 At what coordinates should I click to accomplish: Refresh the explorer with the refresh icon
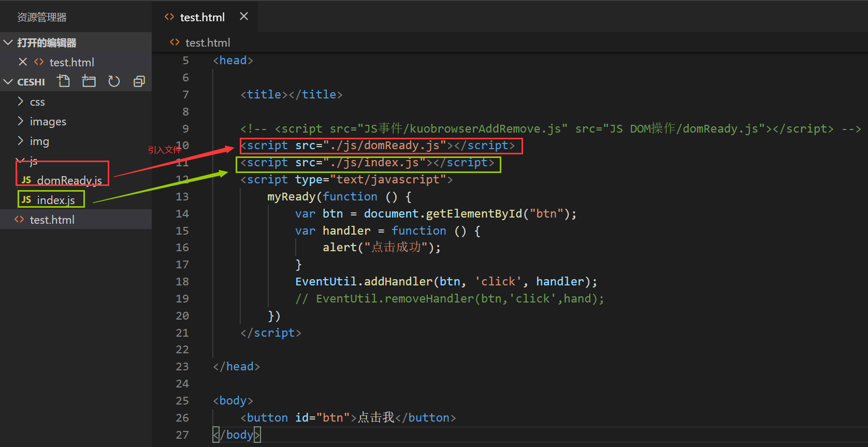coord(114,81)
